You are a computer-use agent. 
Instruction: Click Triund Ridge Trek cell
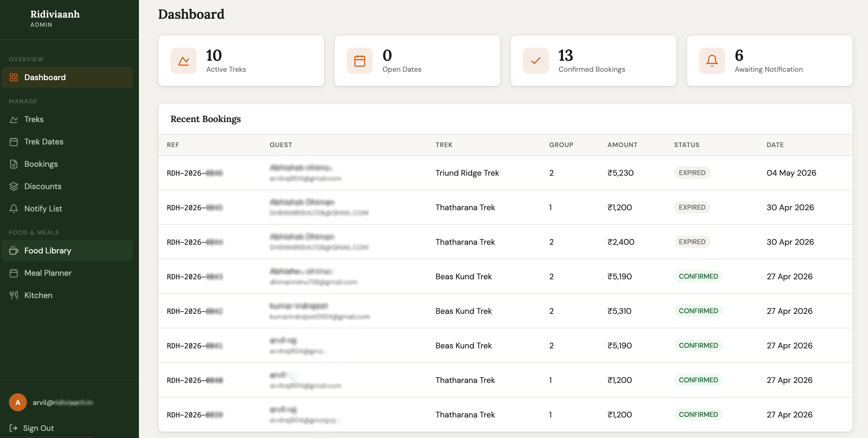pyautogui.click(x=467, y=173)
